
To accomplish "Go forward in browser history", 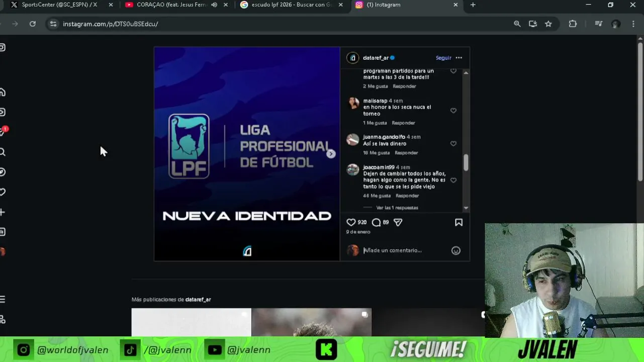I will (15, 24).
